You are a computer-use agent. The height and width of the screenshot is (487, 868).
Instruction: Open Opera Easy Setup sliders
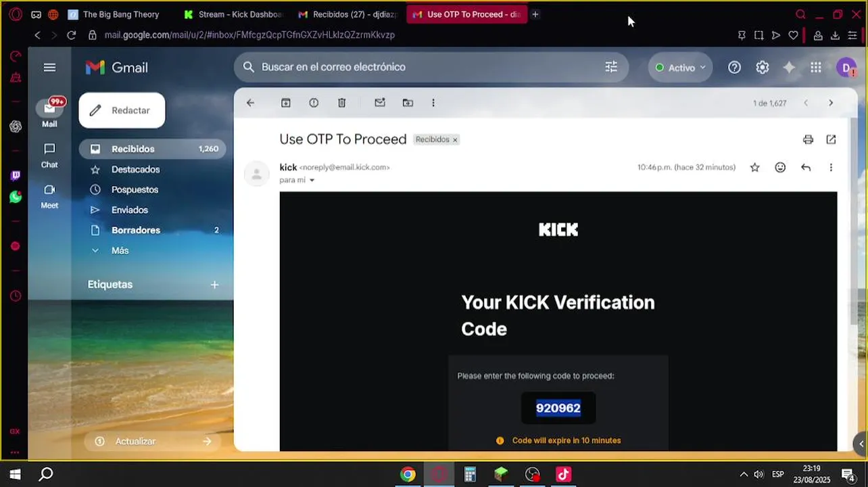852,35
